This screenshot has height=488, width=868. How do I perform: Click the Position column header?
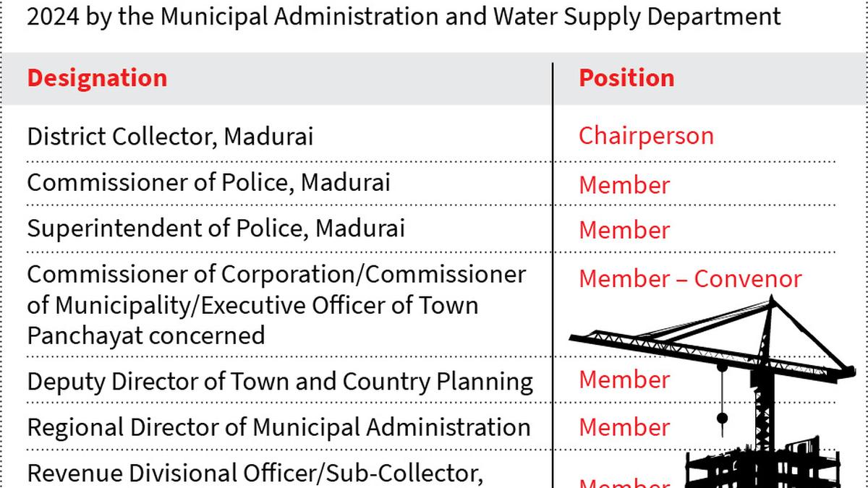click(x=626, y=78)
